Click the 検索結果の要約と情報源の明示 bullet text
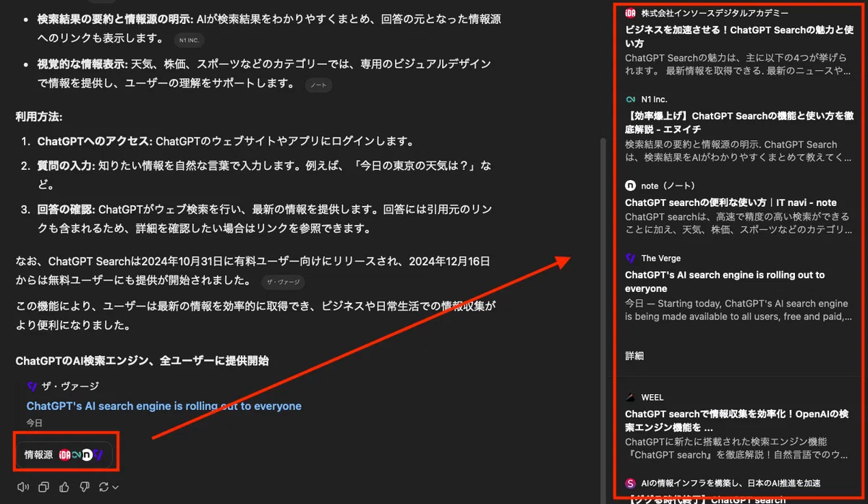This screenshot has height=504, width=868. [269, 27]
